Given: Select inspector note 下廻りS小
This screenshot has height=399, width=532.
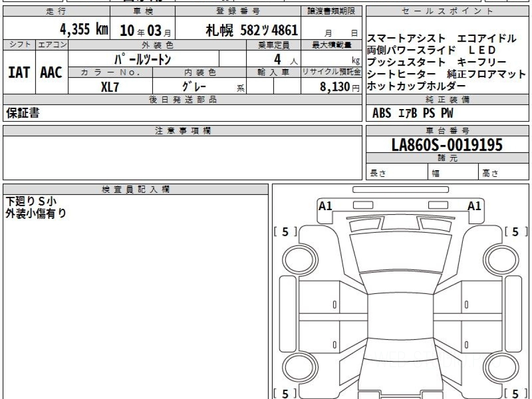Looking at the screenshot, I should click(31, 202).
